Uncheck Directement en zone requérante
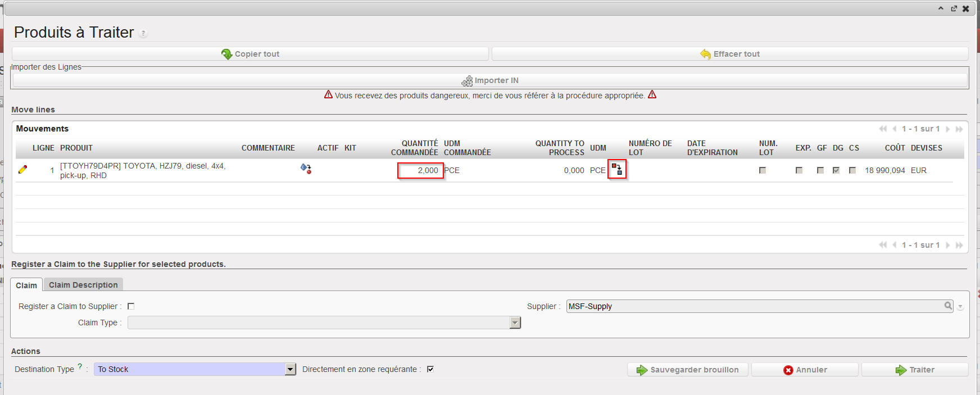980x395 pixels. coord(430,369)
